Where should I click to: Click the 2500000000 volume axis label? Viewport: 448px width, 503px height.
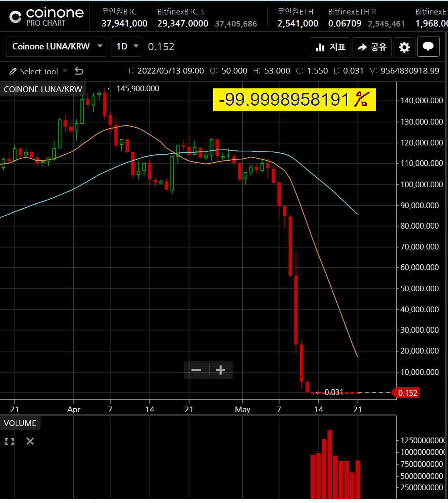[x=422, y=487]
